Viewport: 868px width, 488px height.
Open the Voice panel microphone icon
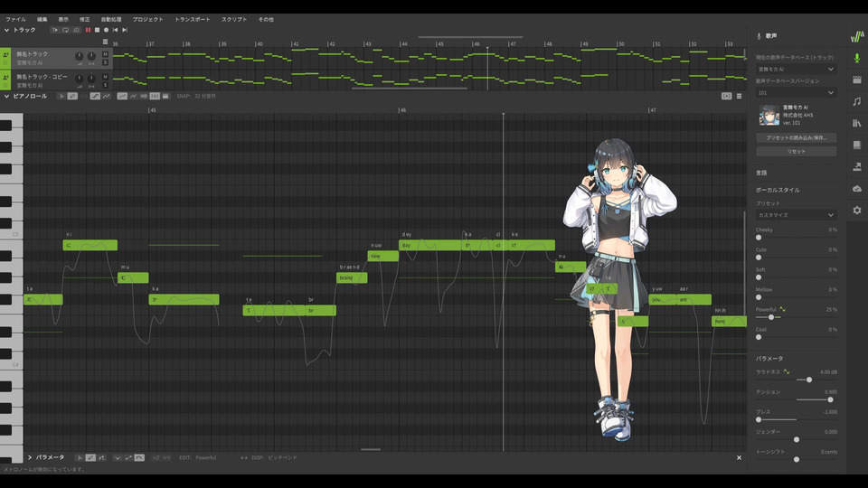tap(857, 58)
